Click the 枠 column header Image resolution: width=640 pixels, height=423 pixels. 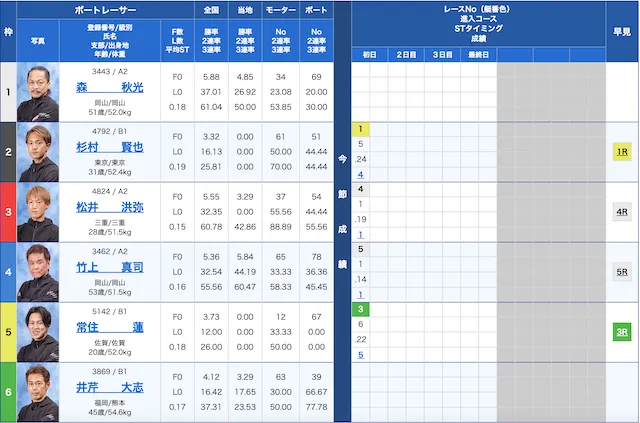tap(8, 31)
